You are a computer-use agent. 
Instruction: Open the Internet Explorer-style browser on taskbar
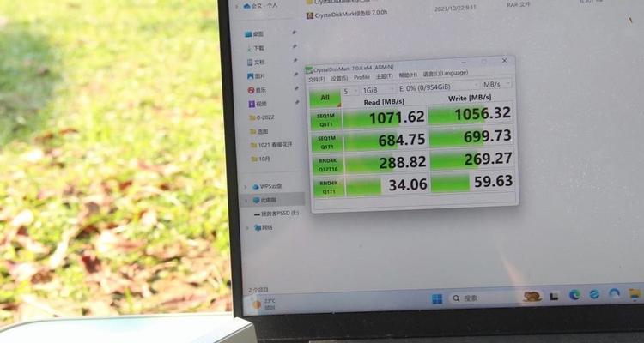(x=594, y=294)
